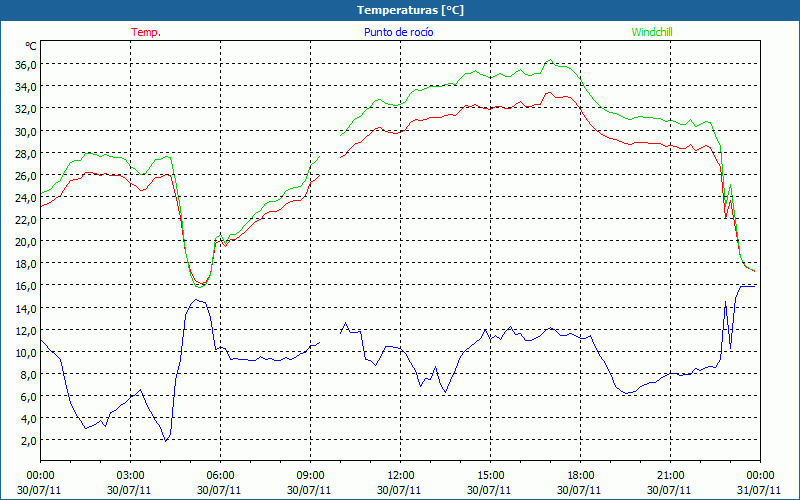Click the 31/07/11 date label
Screen dimensions: 800x500
point(759,490)
